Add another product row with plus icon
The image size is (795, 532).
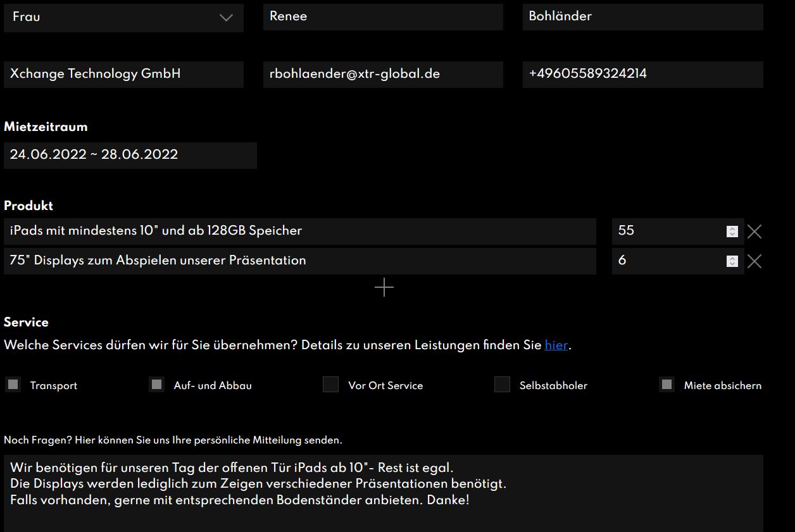click(x=384, y=288)
